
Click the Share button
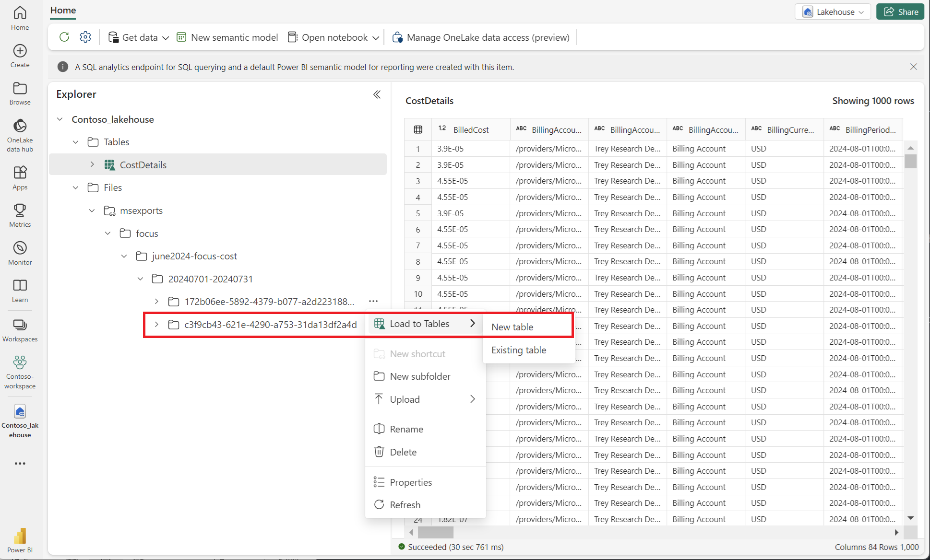900,12
